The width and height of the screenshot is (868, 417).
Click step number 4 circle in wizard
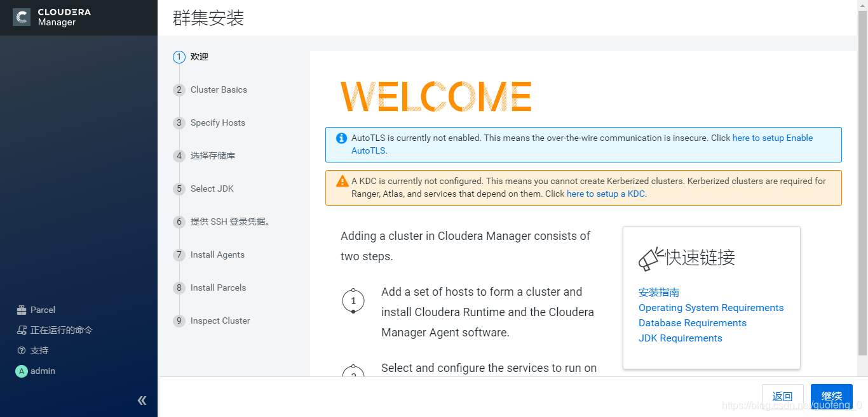(179, 156)
